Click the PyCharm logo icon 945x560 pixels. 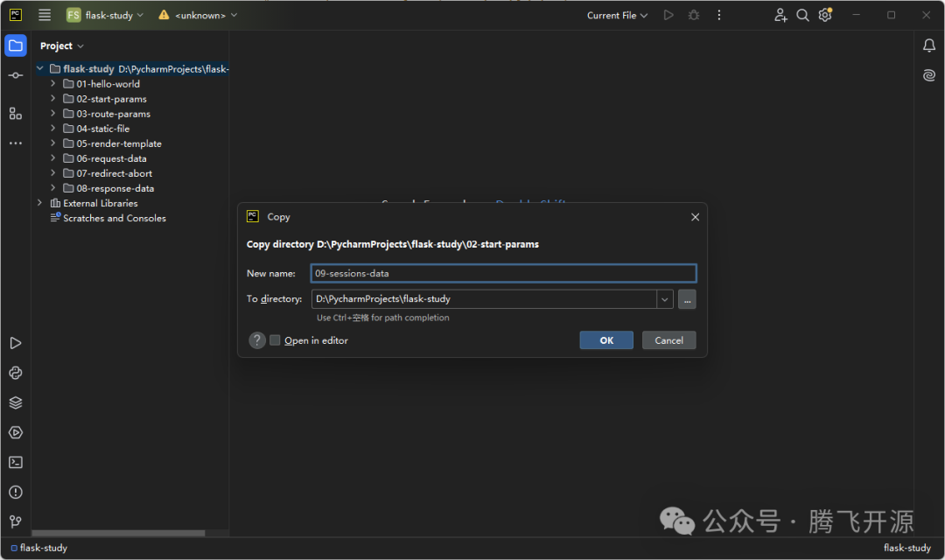pyautogui.click(x=16, y=15)
